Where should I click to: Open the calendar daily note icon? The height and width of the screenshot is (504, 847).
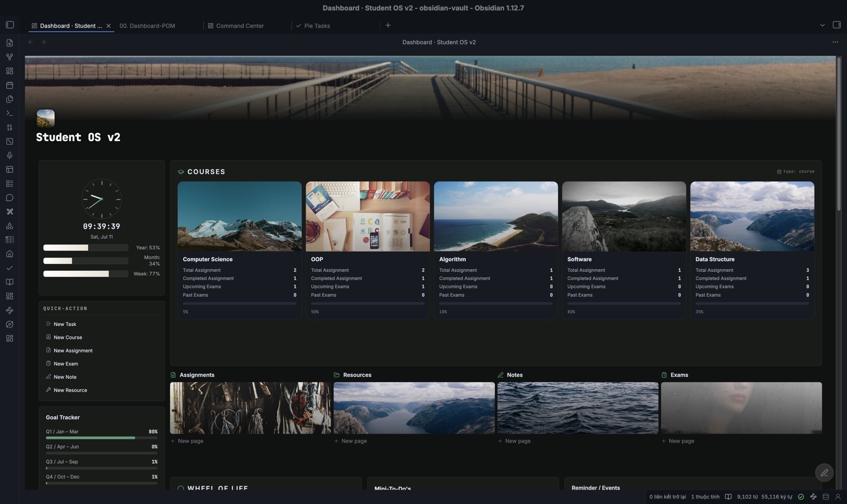click(x=10, y=85)
